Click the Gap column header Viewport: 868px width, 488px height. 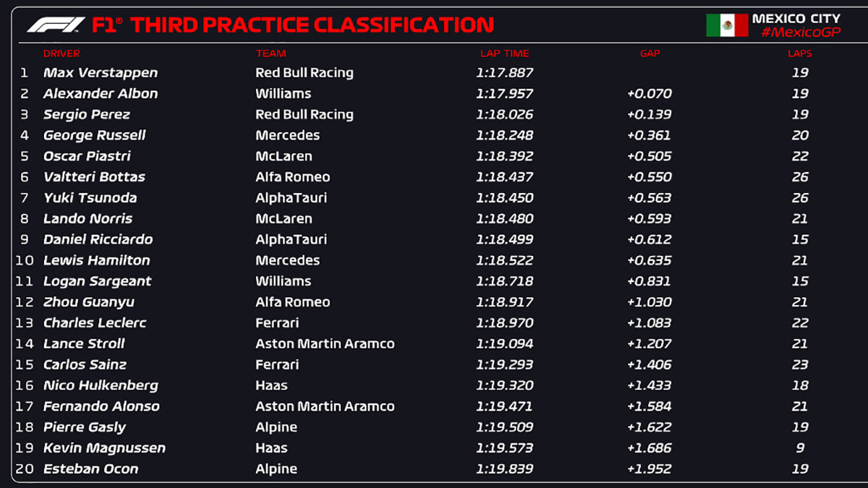pyautogui.click(x=650, y=53)
